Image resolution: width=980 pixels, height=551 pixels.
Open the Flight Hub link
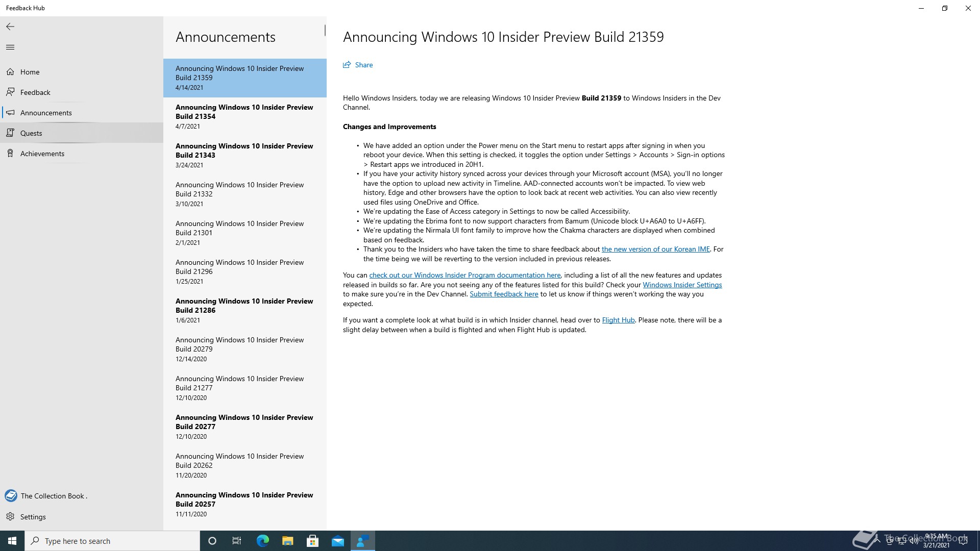[618, 320]
